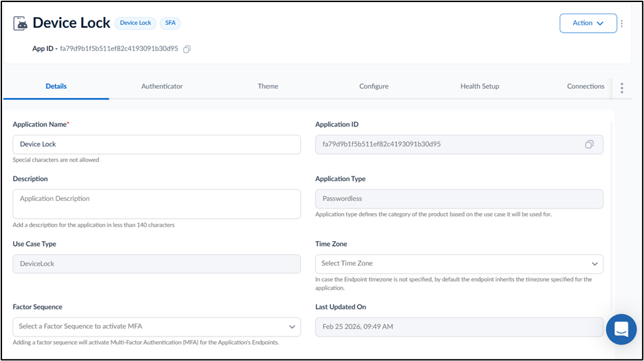Go to the Health Setup tab
This screenshot has width=644, height=361.
point(479,87)
